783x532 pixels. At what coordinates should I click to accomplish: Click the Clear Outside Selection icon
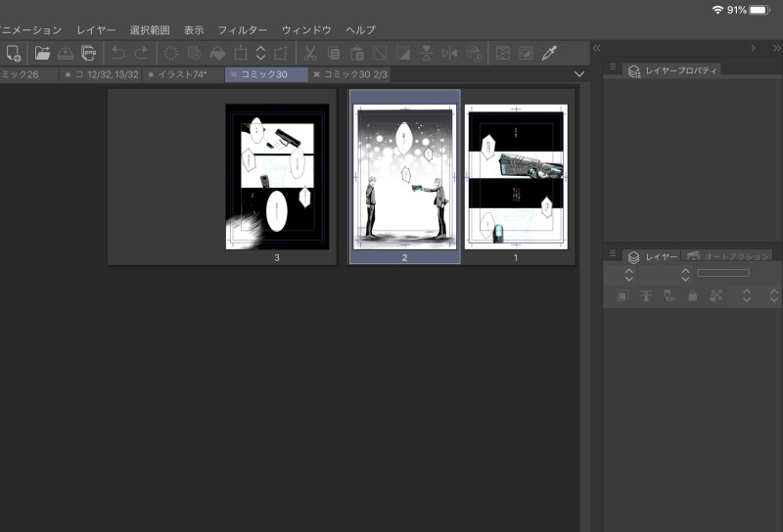point(194,53)
